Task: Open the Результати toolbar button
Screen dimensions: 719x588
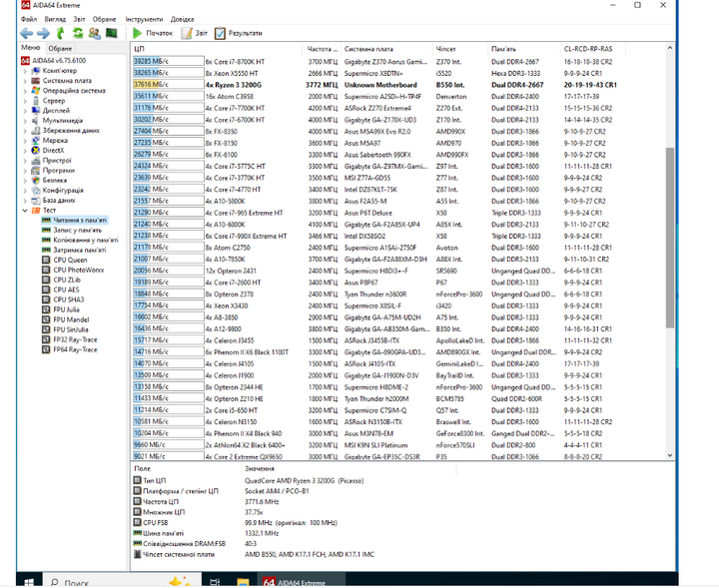Action: [239, 33]
